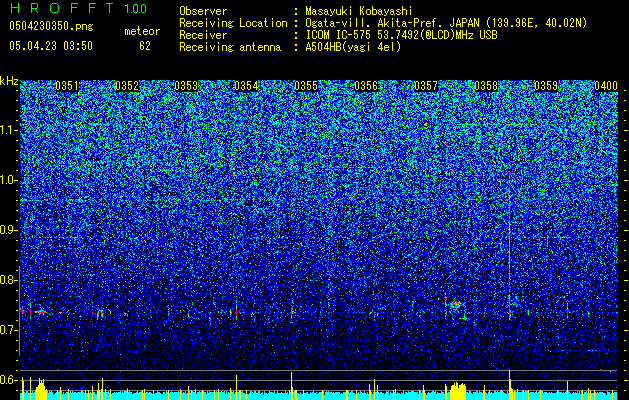Click the 0.7 kHz axis label
This screenshot has height=400, width=629.
(9, 330)
